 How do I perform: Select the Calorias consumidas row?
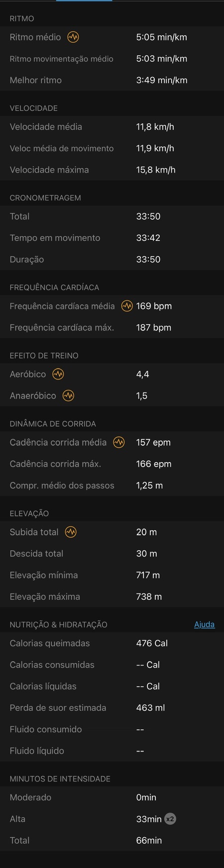112,665
